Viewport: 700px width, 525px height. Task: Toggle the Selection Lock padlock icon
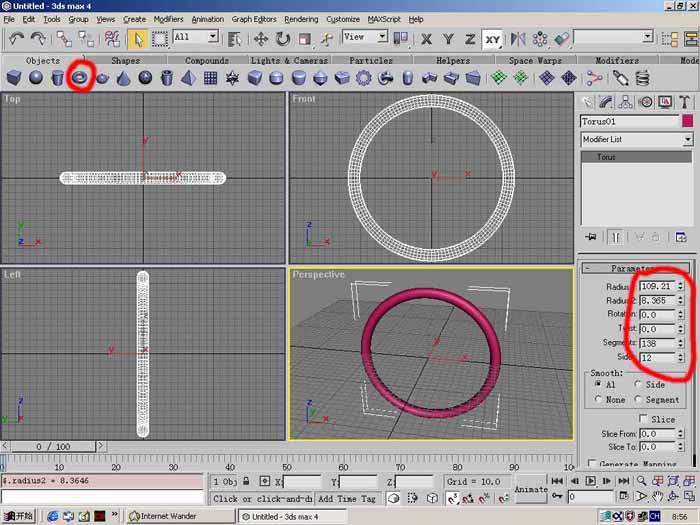(246, 481)
